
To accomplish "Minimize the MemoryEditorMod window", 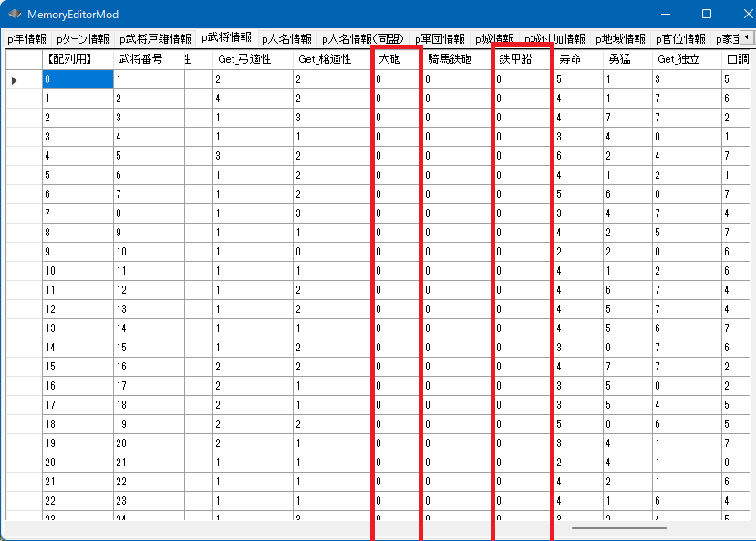I will pyautogui.click(x=665, y=15).
